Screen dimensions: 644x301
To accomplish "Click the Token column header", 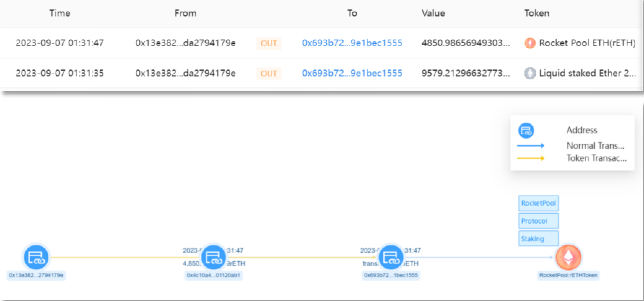I will pyautogui.click(x=537, y=13).
